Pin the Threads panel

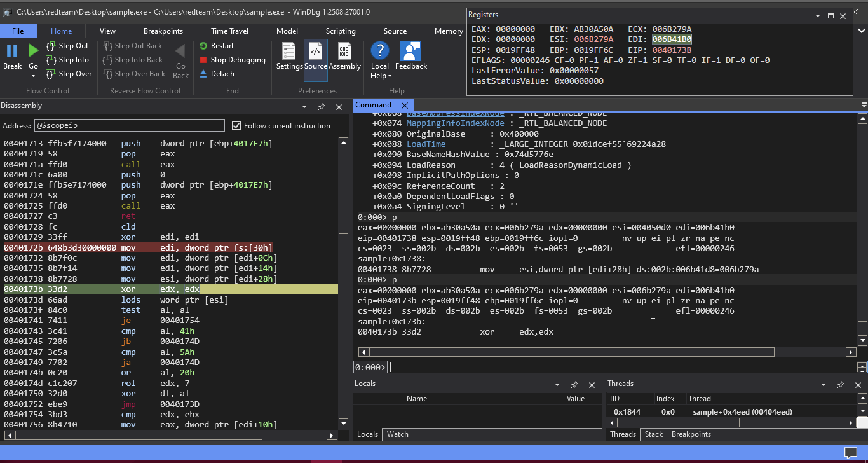point(840,384)
